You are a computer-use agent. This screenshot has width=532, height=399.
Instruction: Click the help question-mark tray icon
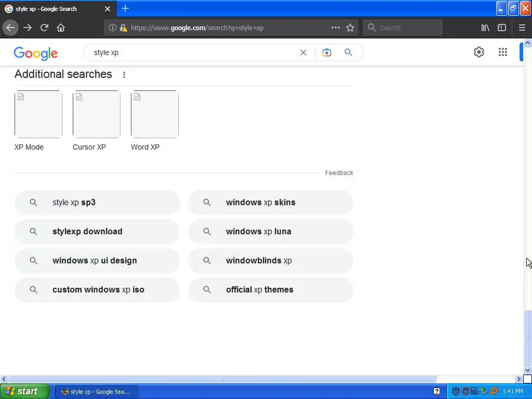[x=436, y=392]
